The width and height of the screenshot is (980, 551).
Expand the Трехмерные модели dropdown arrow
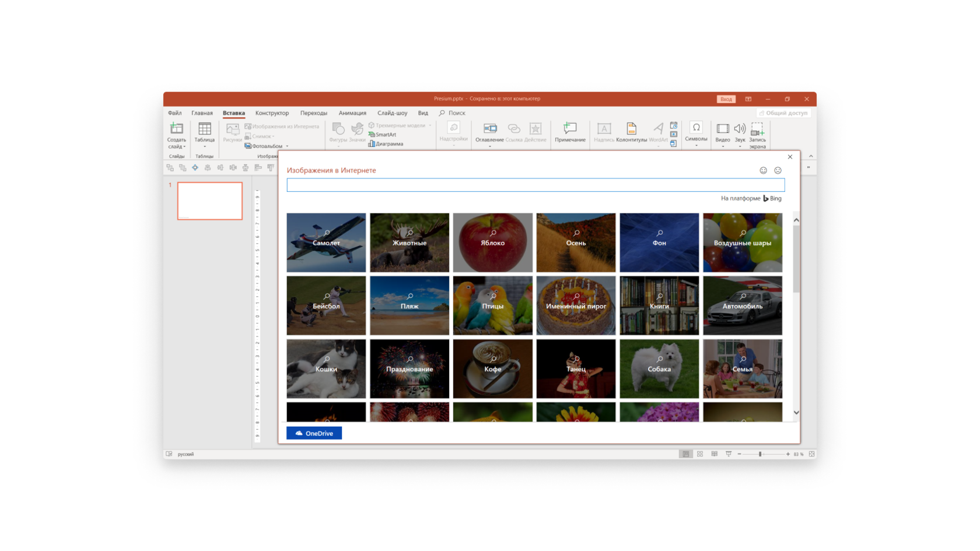(430, 125)
